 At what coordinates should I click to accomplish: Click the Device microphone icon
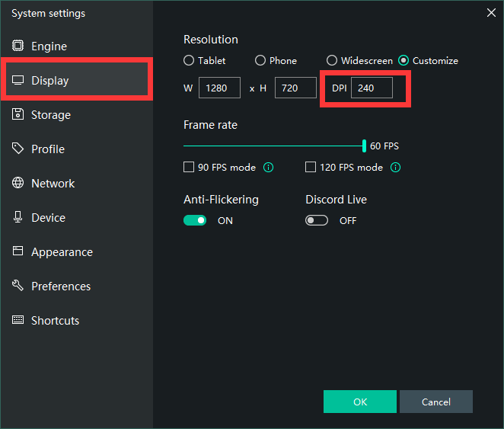pos(18,217)
